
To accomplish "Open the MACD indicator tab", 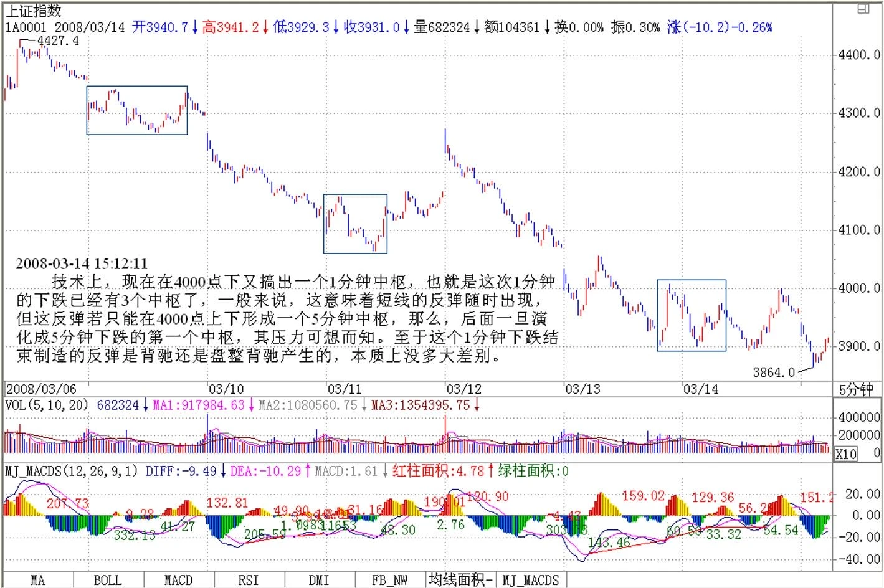I will pos(178,580).
